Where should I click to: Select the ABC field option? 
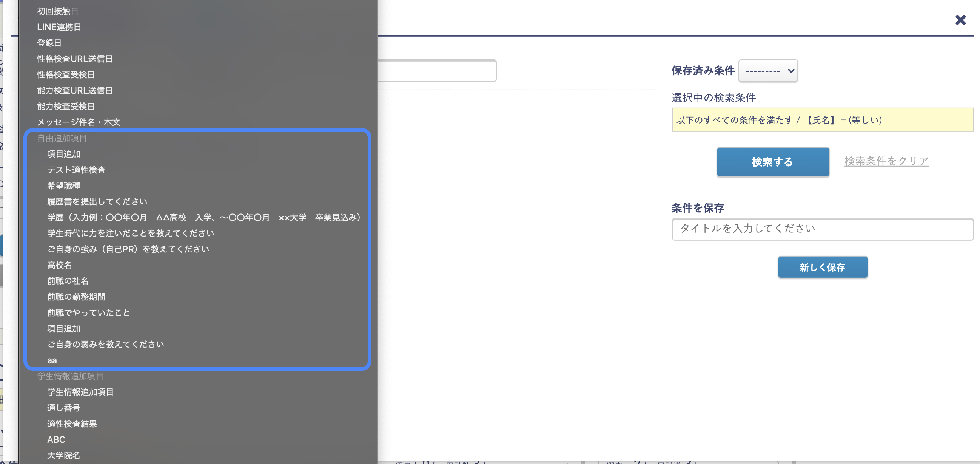[56, 440]
